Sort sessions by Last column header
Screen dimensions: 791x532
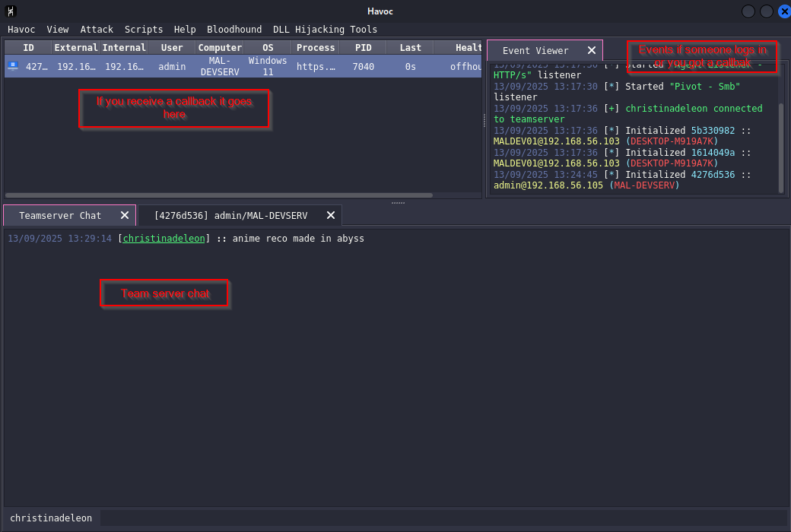[410, 47]
